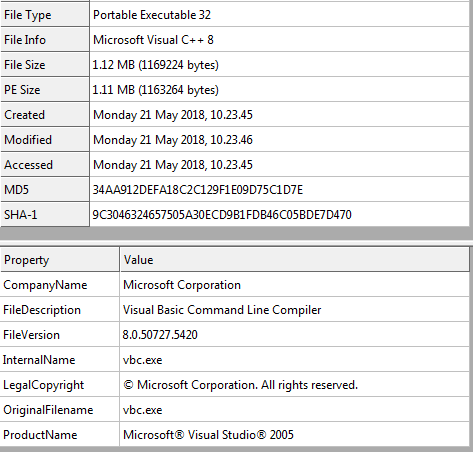Select Microsoft Visual C++ 8 value
This screenshot has height=452, width=473.
(x=153, y=40)
